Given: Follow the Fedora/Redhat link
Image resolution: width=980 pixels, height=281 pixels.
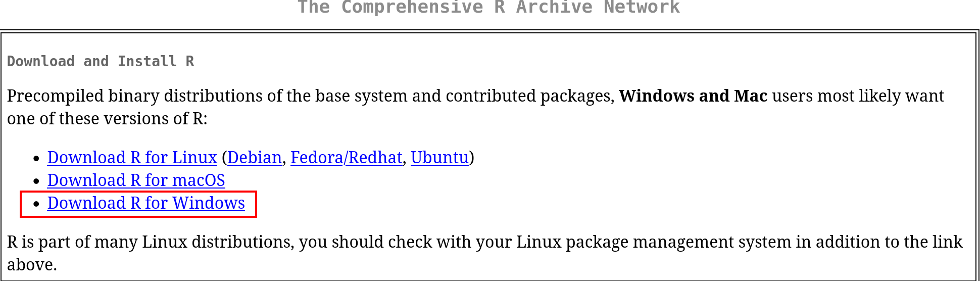Looking at the screenshot, I should (346, 158).
